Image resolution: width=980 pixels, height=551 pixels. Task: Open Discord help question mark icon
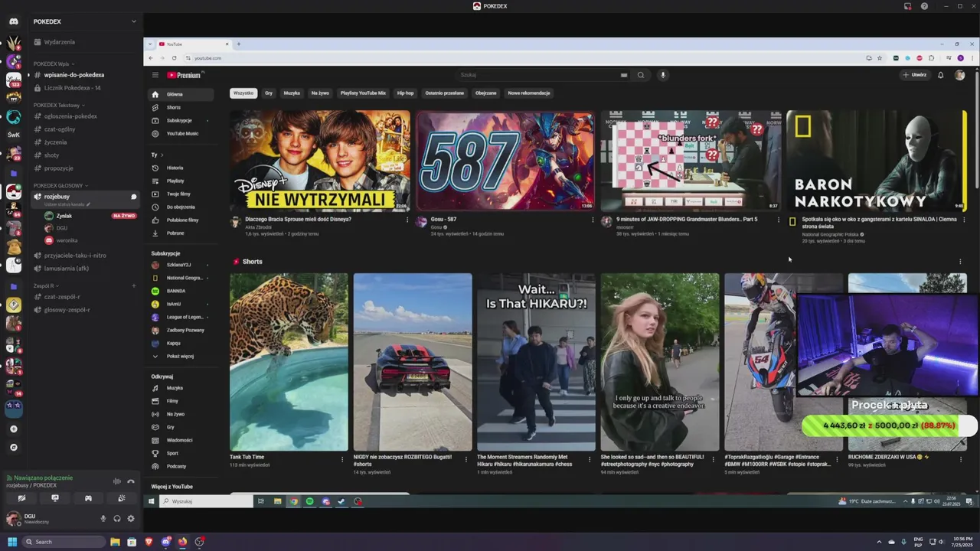coord(924,6)
